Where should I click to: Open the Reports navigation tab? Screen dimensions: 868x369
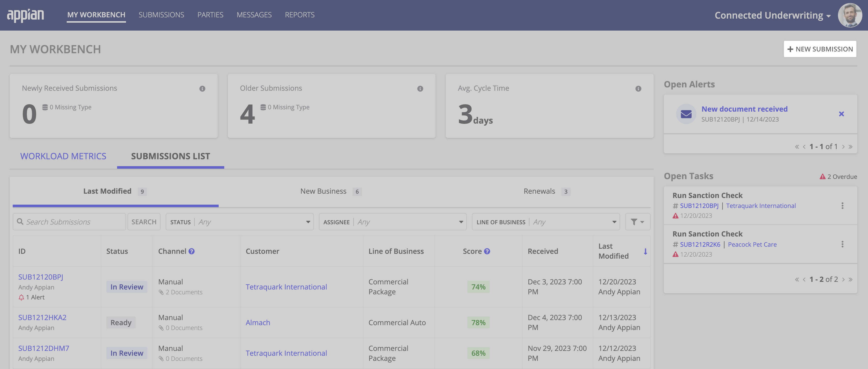[300, 15]
